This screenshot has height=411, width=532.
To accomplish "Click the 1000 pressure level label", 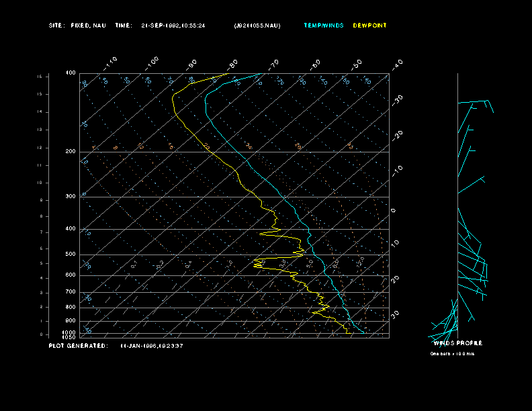I will pyautogui.click(x=69, y=332).
